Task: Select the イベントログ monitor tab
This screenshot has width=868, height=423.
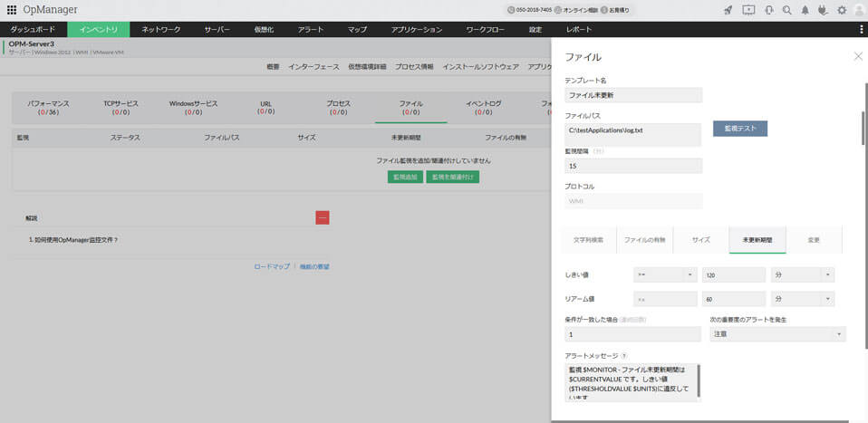Action: click(483, 108)
